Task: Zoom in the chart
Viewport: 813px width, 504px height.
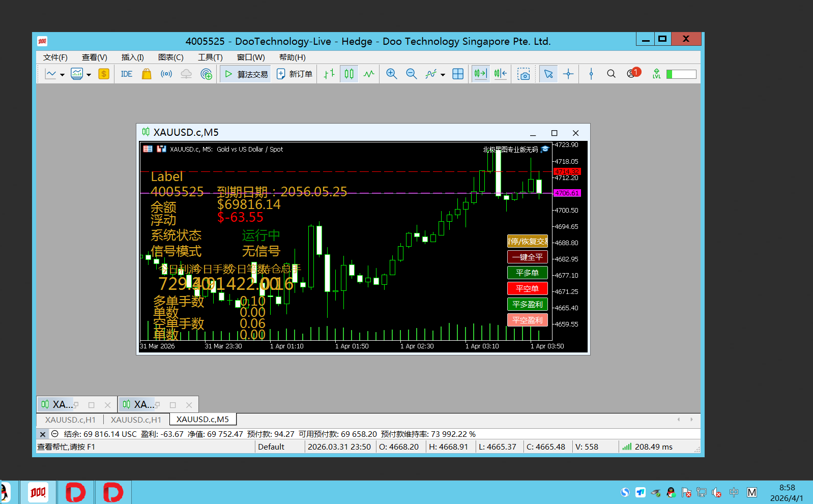Action: coord(391,74)
